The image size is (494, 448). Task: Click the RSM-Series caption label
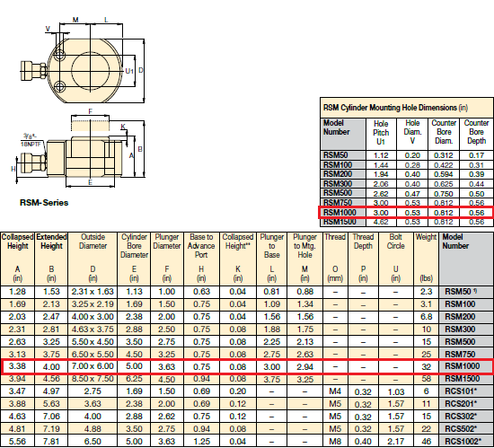(44, 202)
